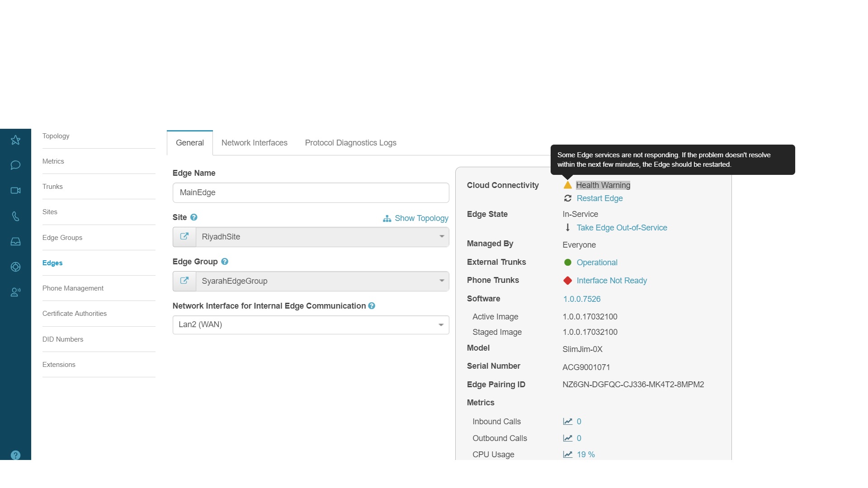Open the inbox tray sidebar icon

coord(15,242)
